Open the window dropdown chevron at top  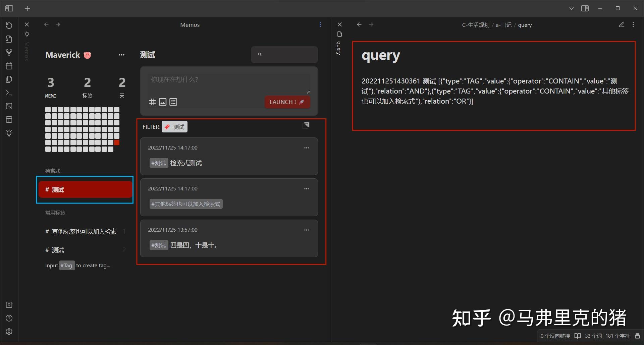[x=571, y=8]
